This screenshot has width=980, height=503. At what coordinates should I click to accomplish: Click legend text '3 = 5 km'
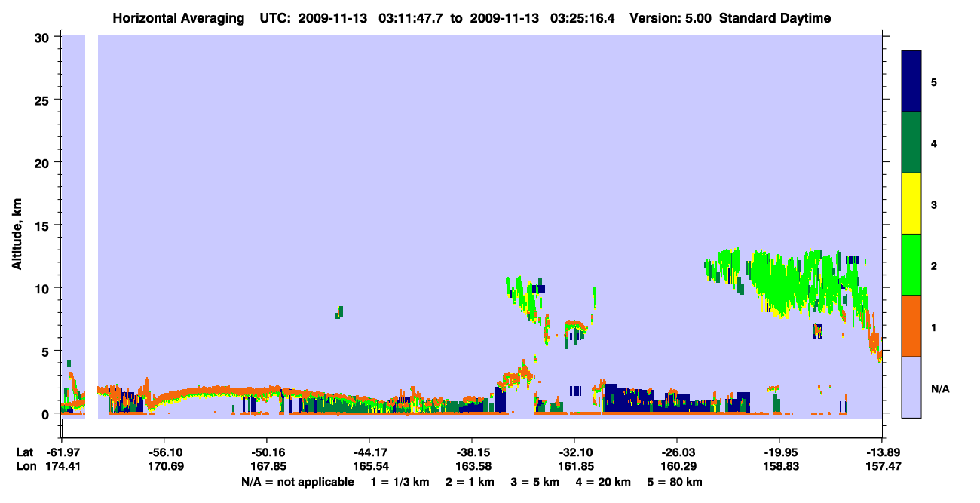(535, 482)
